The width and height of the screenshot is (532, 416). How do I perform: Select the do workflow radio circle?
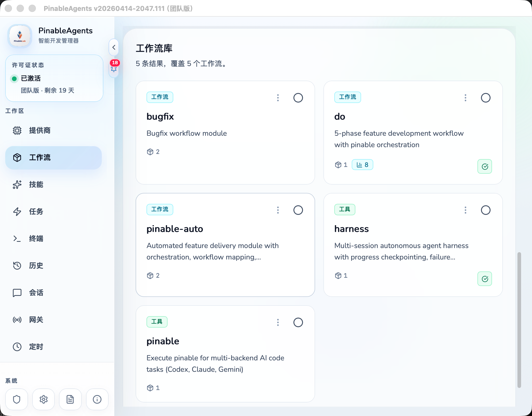486,98
